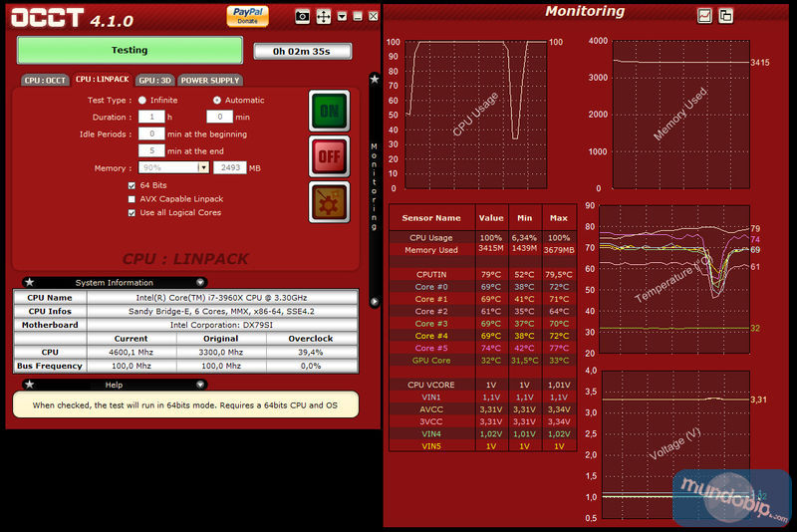The width and height of the screenshot is (797, 532).
Task: Select the CPU : LINPACK tab
Action: click(x=103, y=80)
